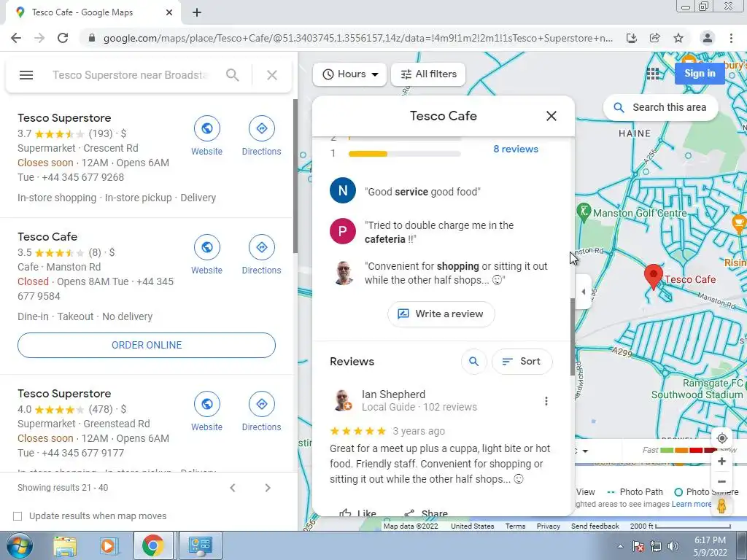Viewport: 747px width, 560px height.
Task: Zoom in on the map
Action: (721, 461)
